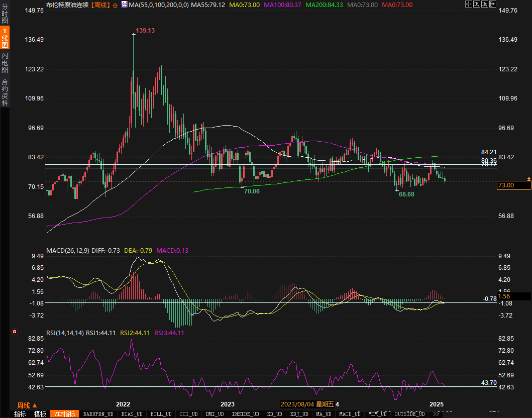This screenshot has height=418, width=532.
Task: Click the red circle marker beside RSI panel
Action: coord(15,332)
